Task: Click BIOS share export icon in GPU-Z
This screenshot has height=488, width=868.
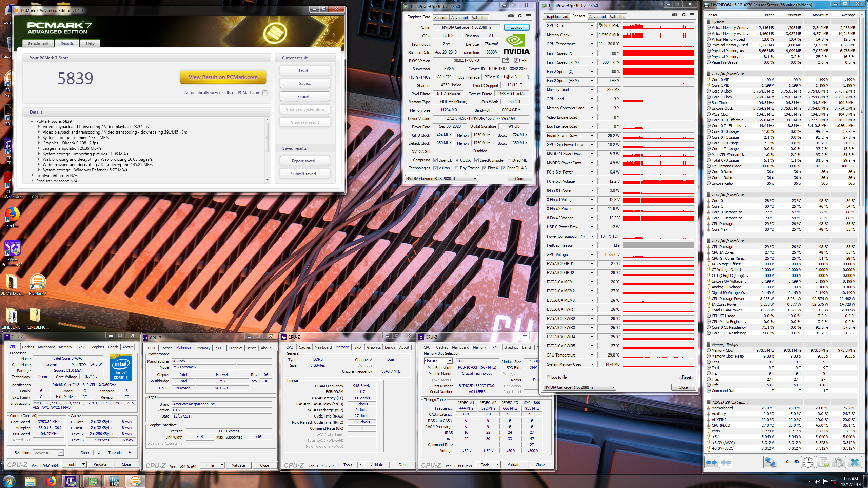Action: point(506,60)
